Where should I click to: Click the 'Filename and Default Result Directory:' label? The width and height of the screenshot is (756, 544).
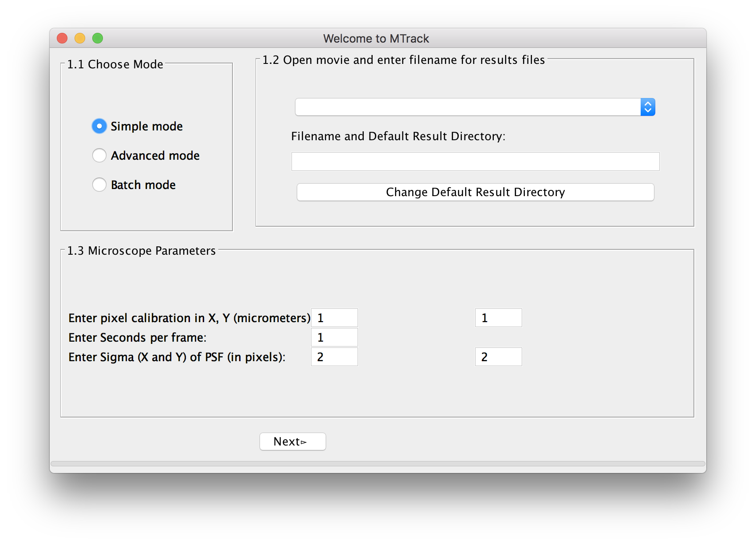398,136
